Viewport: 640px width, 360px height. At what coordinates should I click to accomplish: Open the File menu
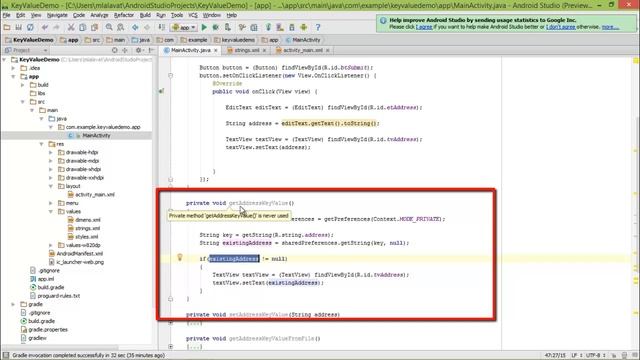(7, 15)
